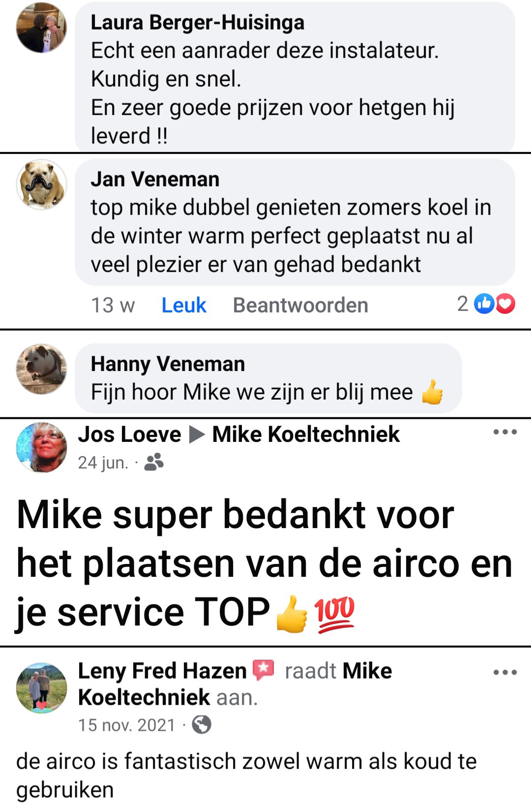531x812 pixels.
Task: Open Jos Loeve's profile picture
Action: pos(41,447)
